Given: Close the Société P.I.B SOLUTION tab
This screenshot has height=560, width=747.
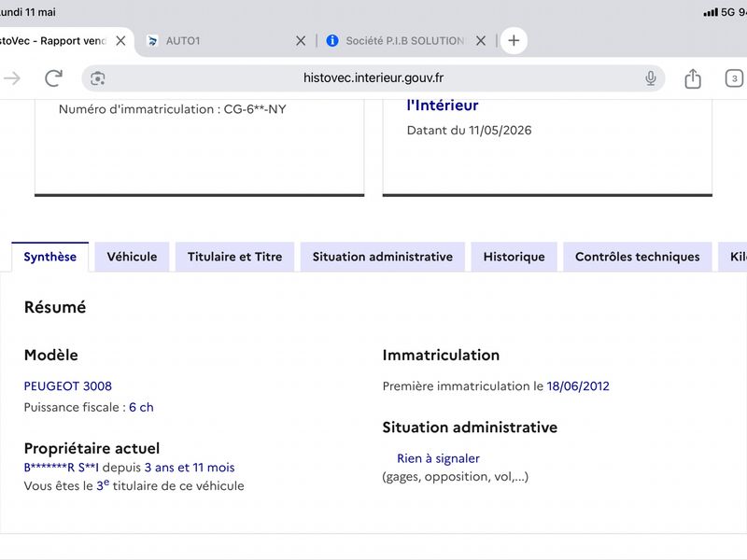Looking at the screenshot, I should pos(481,40).
